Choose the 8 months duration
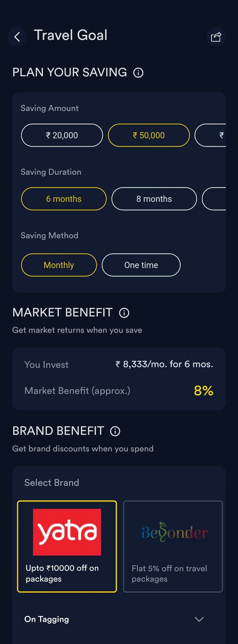 (154, 199)
